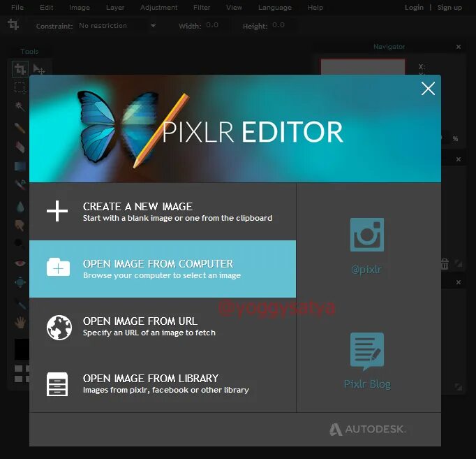Click the crop icon in options bar
The image size is (476, 459).
(x=13, y=24)
